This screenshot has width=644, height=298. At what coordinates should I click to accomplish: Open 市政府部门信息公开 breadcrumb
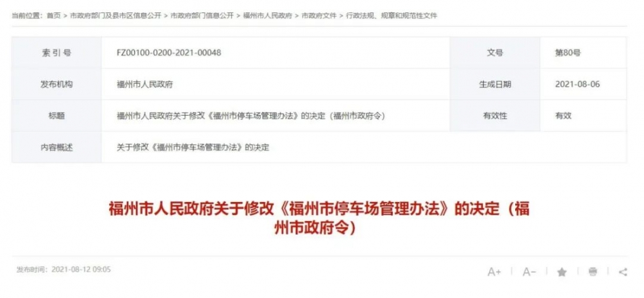coord(202,16)
